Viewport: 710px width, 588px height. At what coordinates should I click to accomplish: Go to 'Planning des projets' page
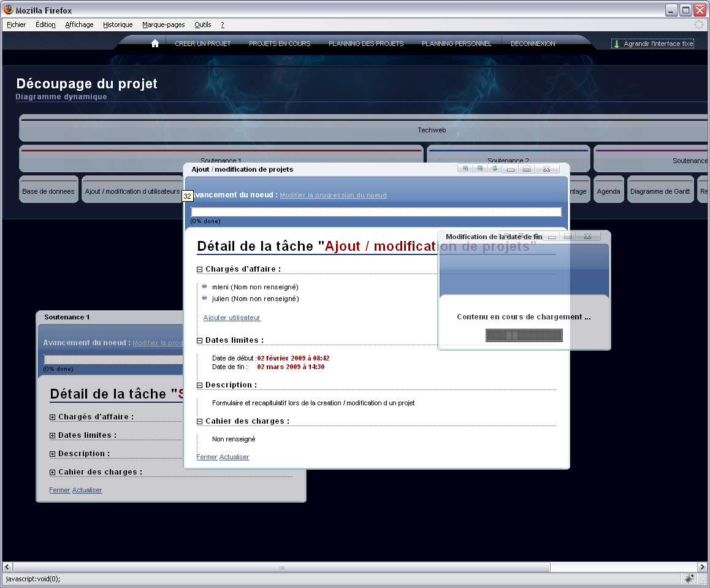[x=366, y=44]
